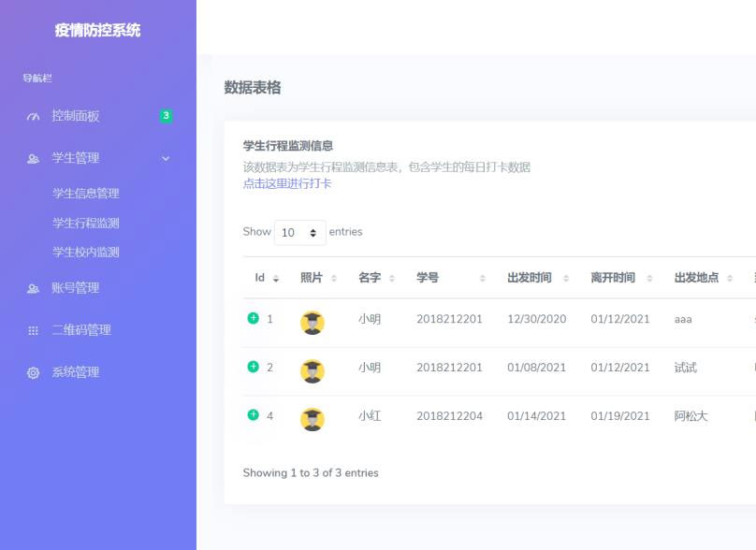
Task: Click the grid icon beside 二维码管理
Action: click(33, 331)
